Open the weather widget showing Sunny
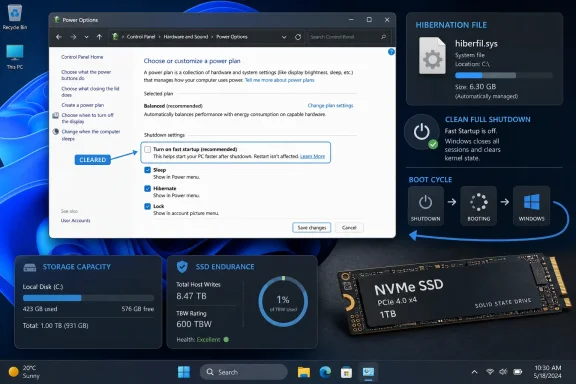Viewport: 576px width, 384px height. (24, 372)
